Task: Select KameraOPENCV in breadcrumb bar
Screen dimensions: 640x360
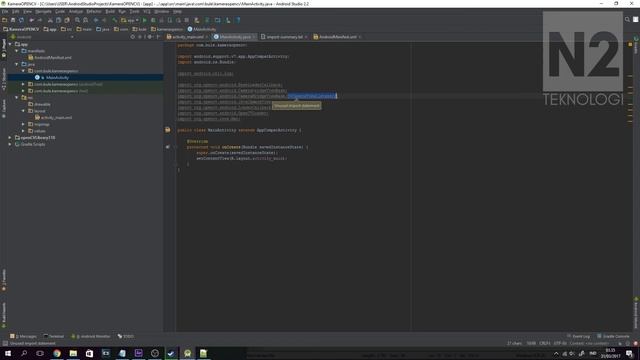Action: pyautogui.click(x=21, y=29)
